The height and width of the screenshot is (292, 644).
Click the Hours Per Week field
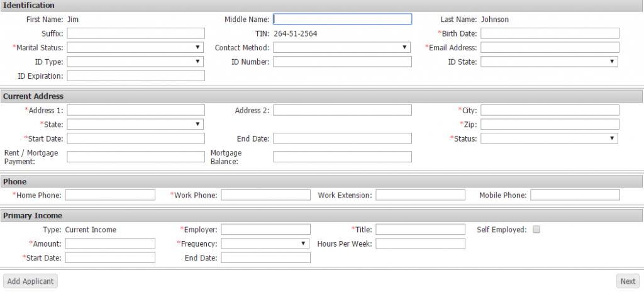[x=421, y=244]
